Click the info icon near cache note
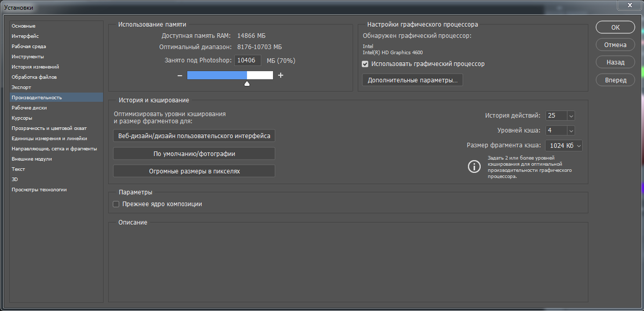This screenshot has height=311, width=644. click(474, 167)
